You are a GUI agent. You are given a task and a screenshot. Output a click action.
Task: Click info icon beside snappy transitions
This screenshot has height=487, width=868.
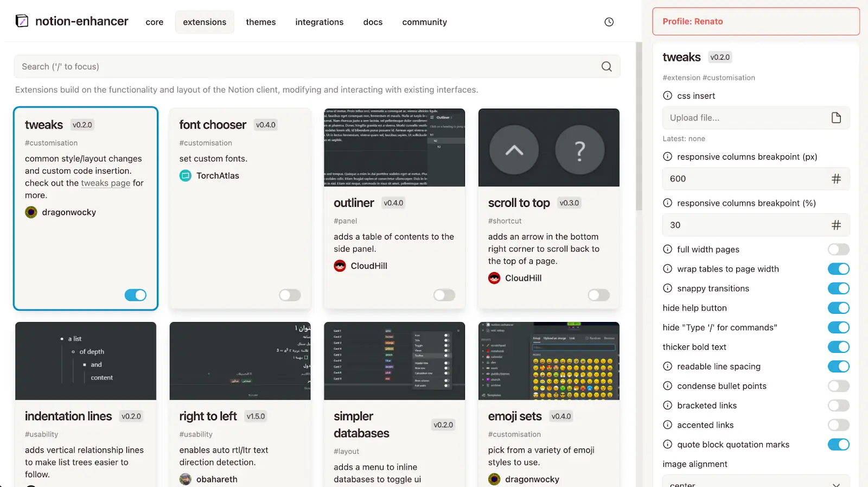(x=667, y=288)
